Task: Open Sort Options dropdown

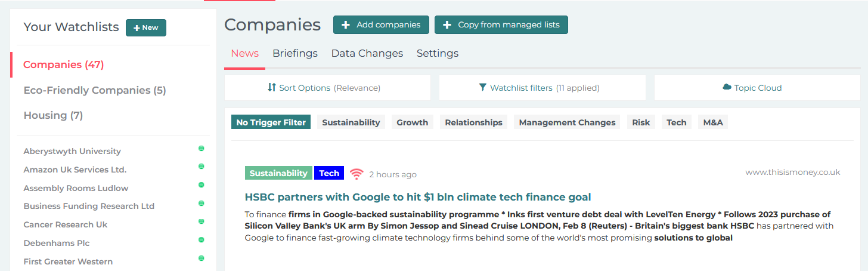Action: click(327, 88)
